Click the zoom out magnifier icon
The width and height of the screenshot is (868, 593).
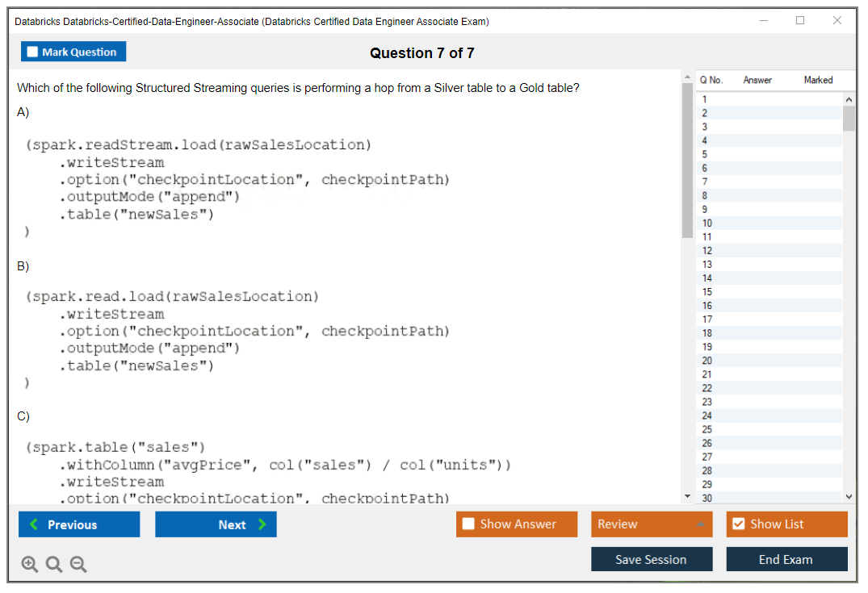(x=78, y=564)
